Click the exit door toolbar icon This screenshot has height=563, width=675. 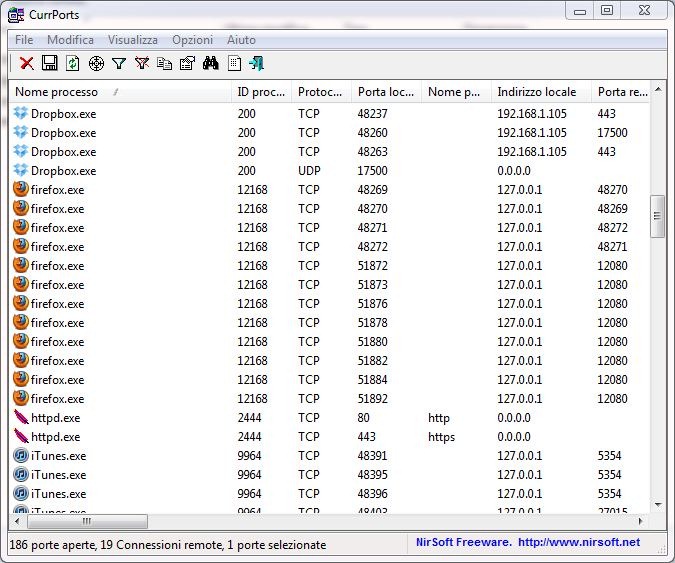click(257, 63)
